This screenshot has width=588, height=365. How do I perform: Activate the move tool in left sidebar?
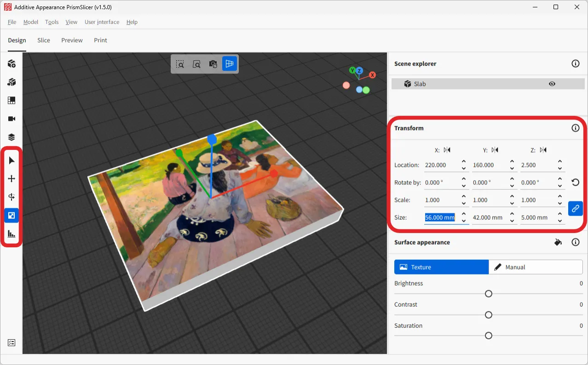click(x=11, y=178)
